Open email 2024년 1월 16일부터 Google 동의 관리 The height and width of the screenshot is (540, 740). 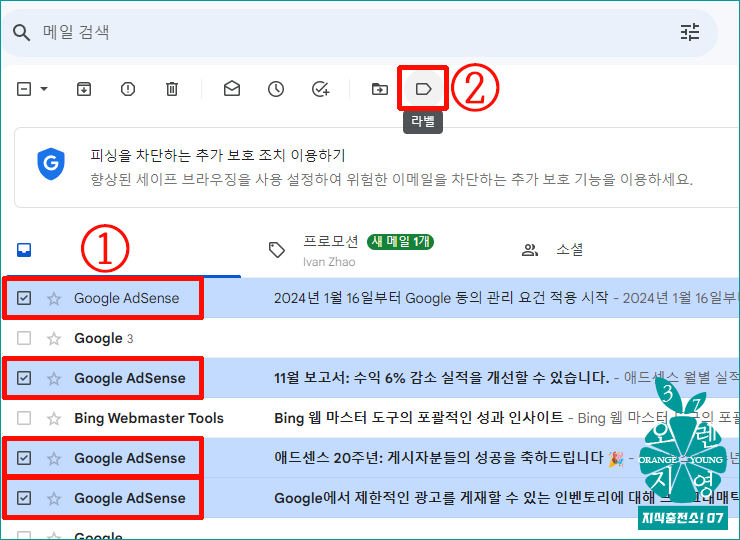[x=441, y=298]
